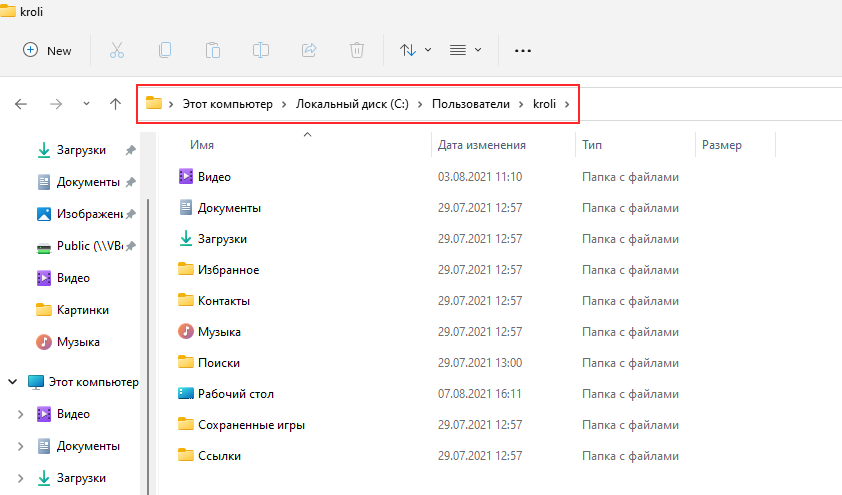Expand Документы under Этот компьютер
The height and width of the screenshot is (495, 842).
20,446
